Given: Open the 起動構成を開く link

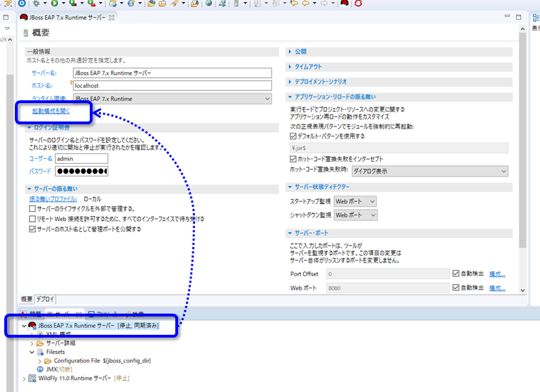Looking at the screenshot, I should [51, 111].
